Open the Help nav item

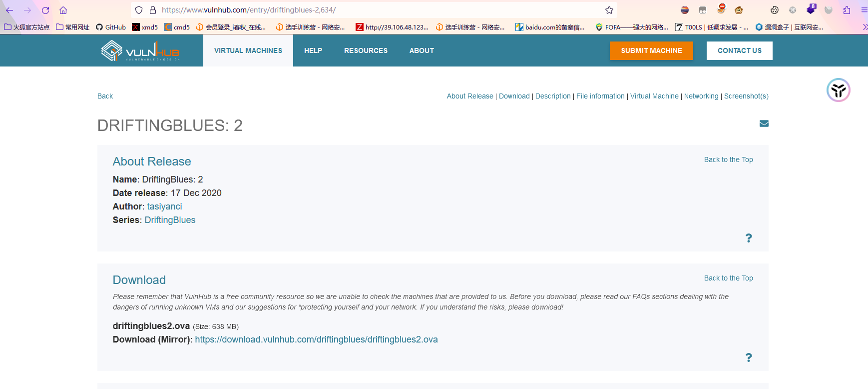pos(313,50)
